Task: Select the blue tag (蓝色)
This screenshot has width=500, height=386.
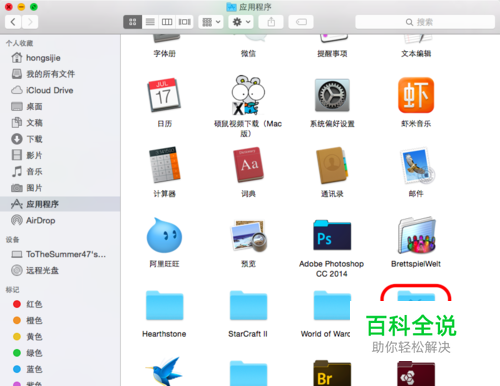Action: [x=60, y=369]
